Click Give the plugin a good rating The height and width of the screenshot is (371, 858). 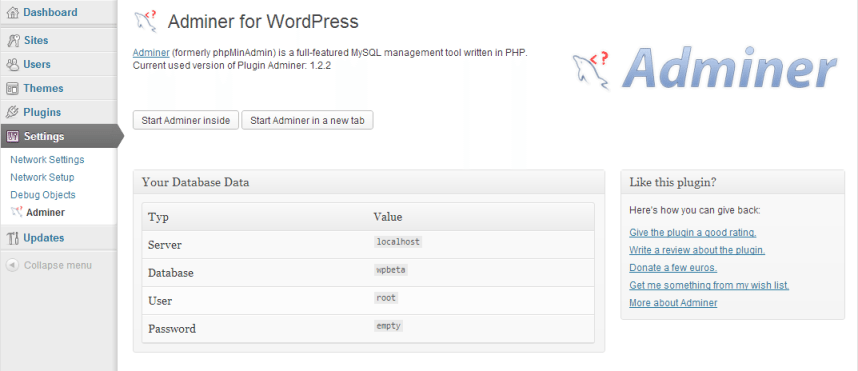(x=693, y=233)
